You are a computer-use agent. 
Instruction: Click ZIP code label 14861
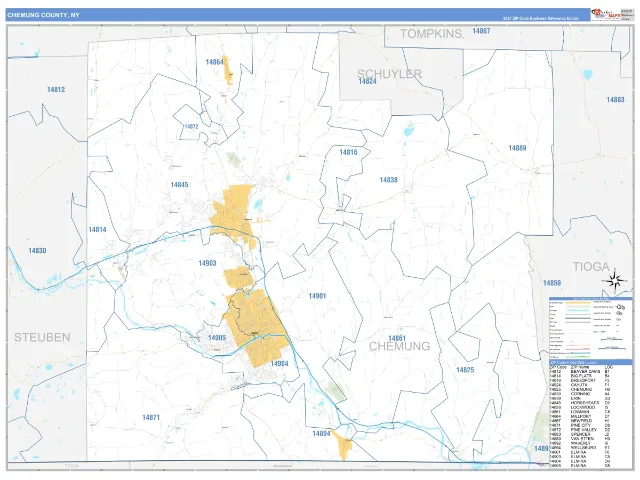pos(397,338)
